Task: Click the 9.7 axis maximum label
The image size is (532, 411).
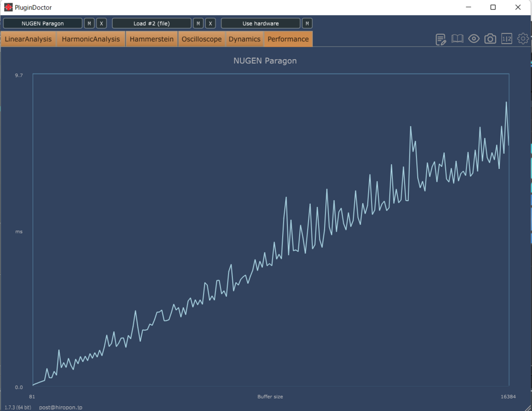Action: point(19,75)
